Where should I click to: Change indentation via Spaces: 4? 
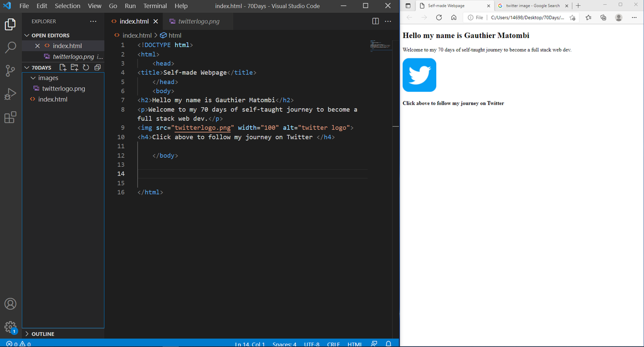pyautogui.click(x=284, y=343)
